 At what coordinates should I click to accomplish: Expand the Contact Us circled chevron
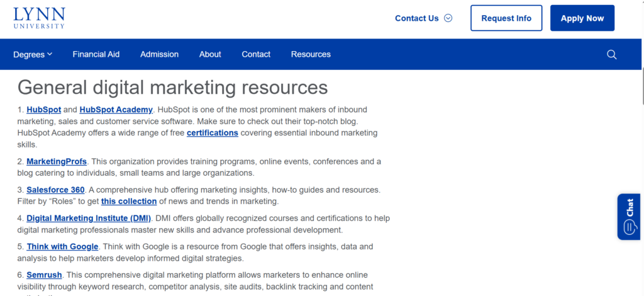(x=448, y=18)
